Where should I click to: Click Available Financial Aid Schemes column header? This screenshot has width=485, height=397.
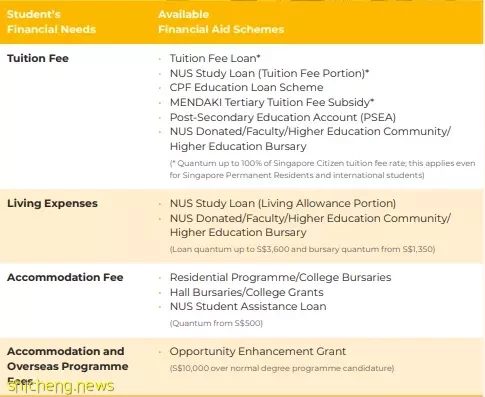coord(221,22)
